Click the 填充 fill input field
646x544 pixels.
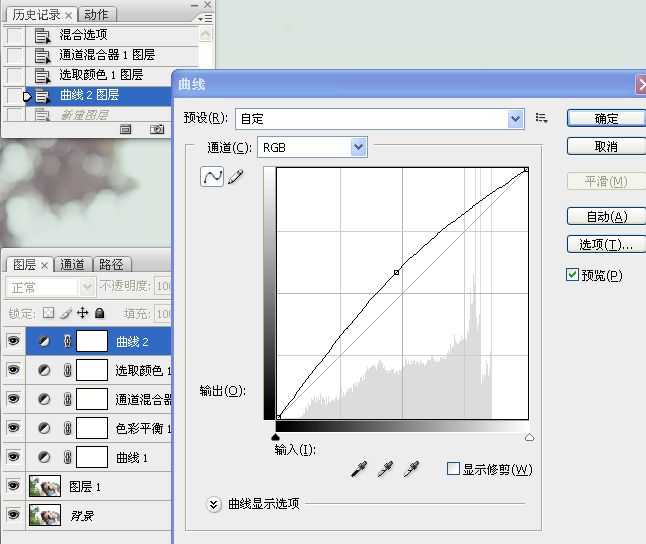pos(163,314)
